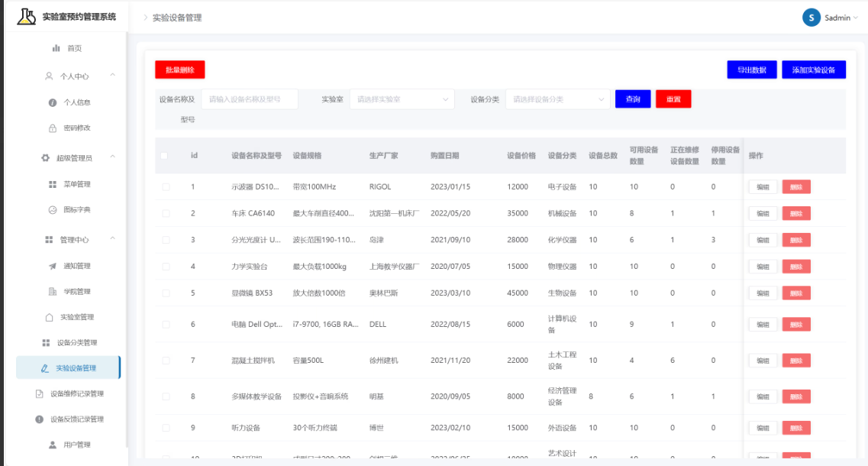This screenshot has width=868, height=466.
Task: Click the 设备名称及型号 input field
Action: tap(250, 99)
